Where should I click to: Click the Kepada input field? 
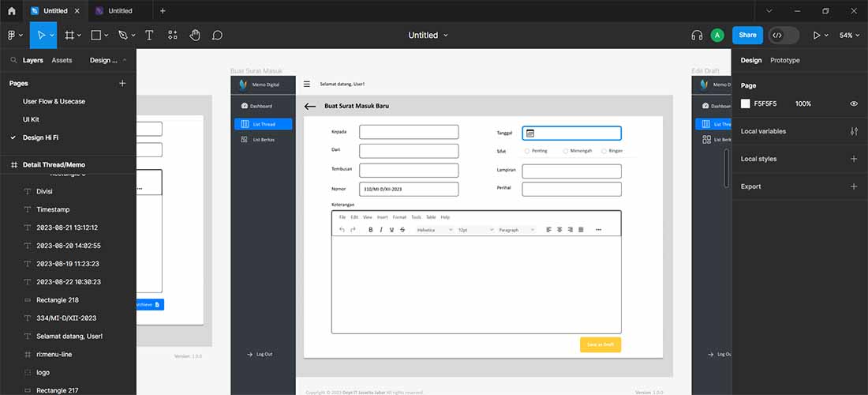point(409,132)
